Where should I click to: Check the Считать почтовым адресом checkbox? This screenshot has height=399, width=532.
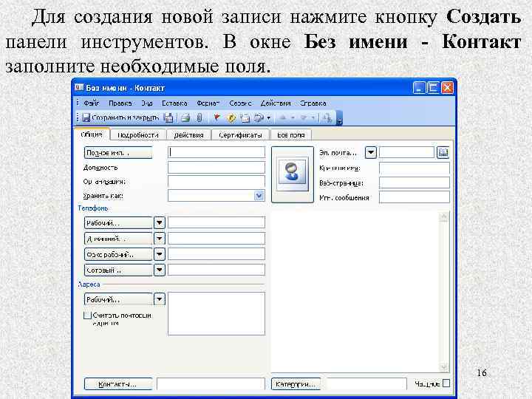pyautogui.click(x=87, y=316)
